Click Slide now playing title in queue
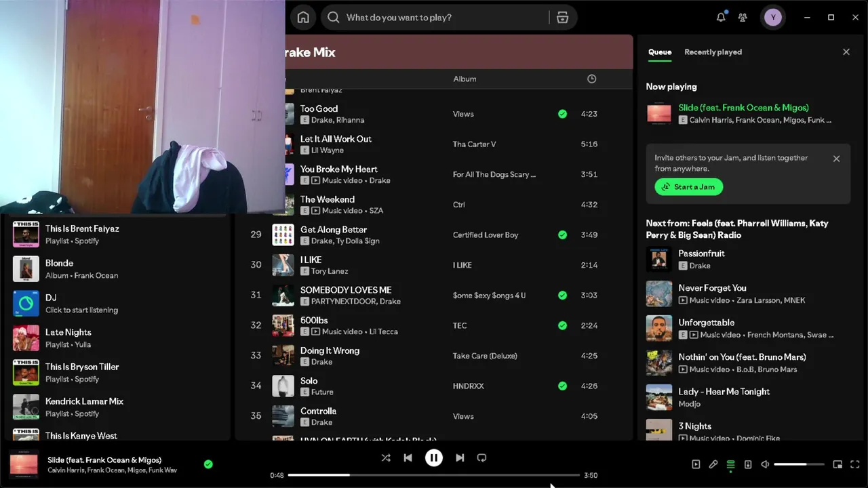This screenshot has height=488, width=868. 743,108
